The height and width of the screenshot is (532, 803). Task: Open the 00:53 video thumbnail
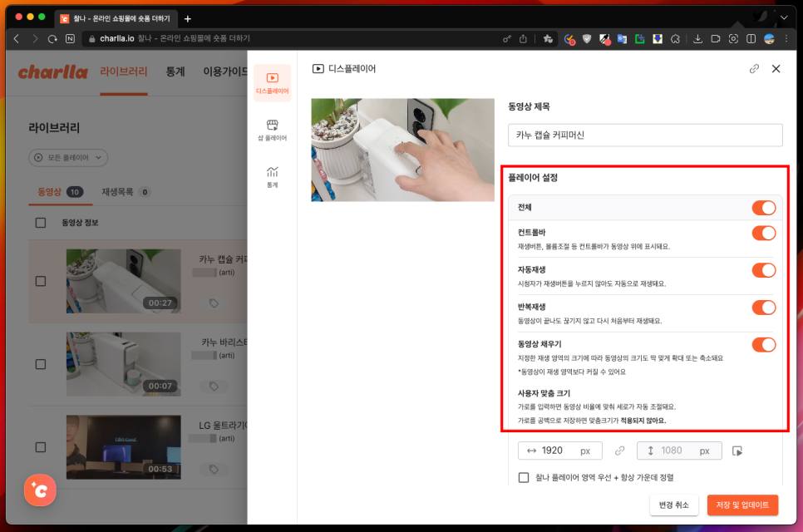click(123, 447)
